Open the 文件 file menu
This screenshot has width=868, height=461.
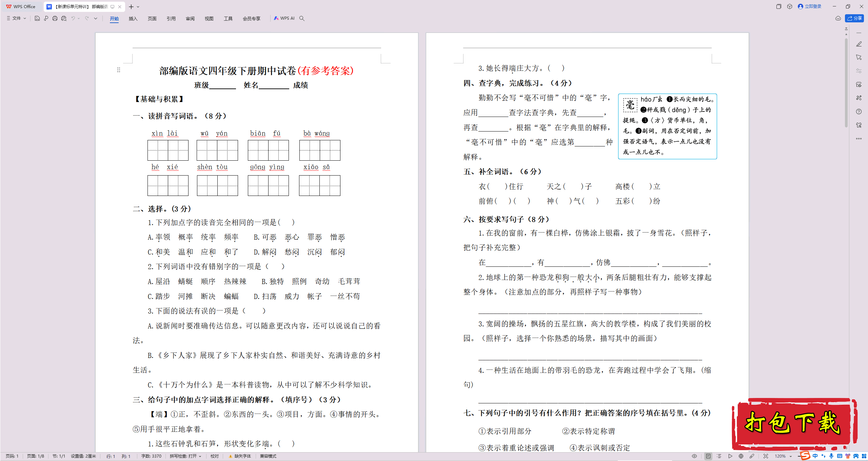click(x=16, y=18)
